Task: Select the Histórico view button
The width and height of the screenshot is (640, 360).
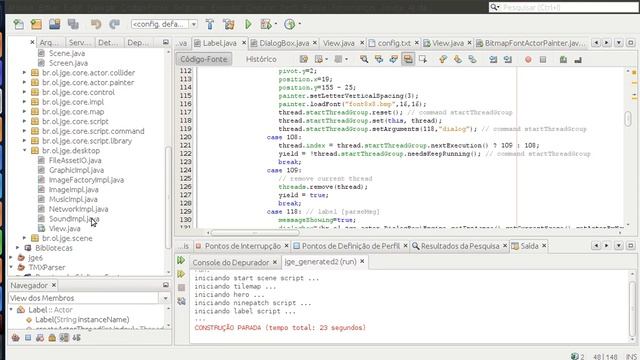Action: pos(261,59)
